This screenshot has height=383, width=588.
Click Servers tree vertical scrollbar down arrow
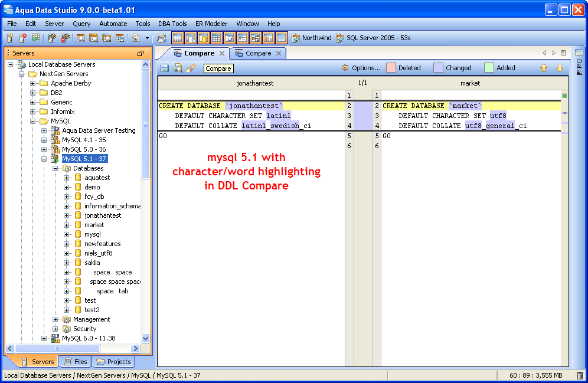pyautogui.click(x=145, y=338)
